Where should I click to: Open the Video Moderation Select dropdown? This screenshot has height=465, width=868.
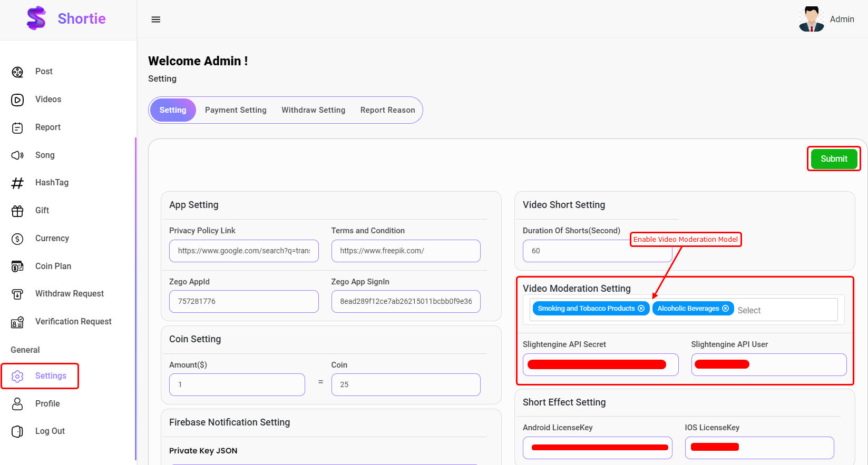point(785,310)
